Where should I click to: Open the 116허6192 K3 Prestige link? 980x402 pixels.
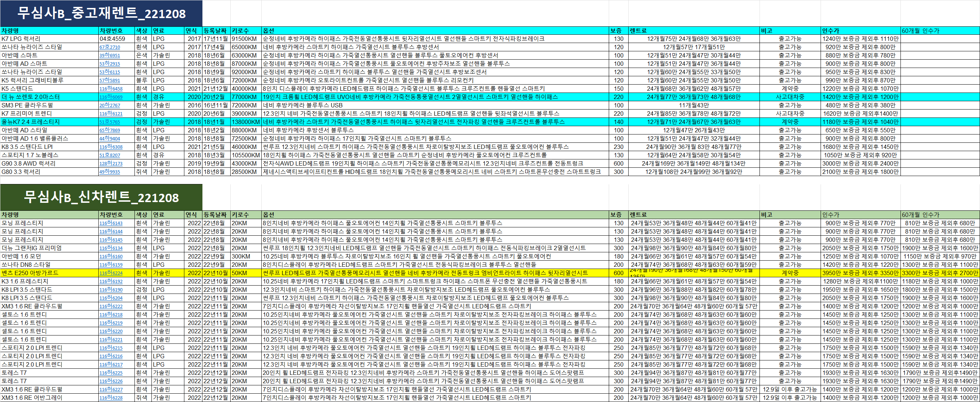[x=111, y=282]
